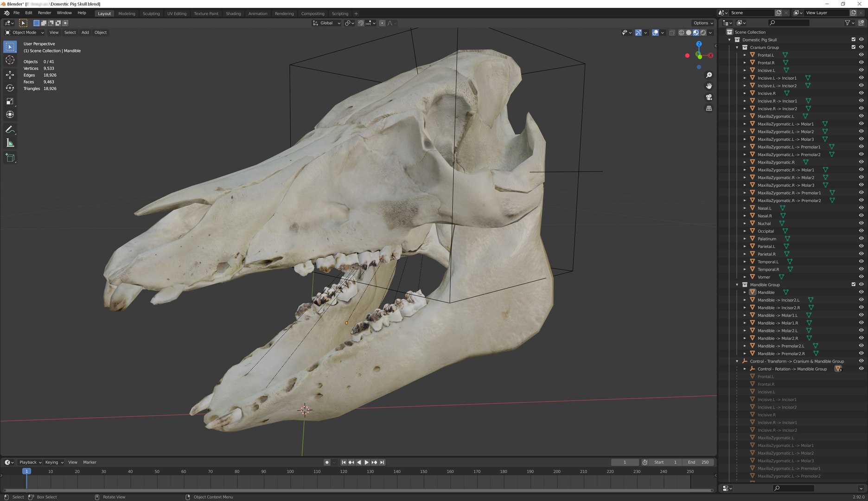This screenshot has width=868, height=501.
Task: Enable snapping magnet icon
Action: [x=361, y=23]
